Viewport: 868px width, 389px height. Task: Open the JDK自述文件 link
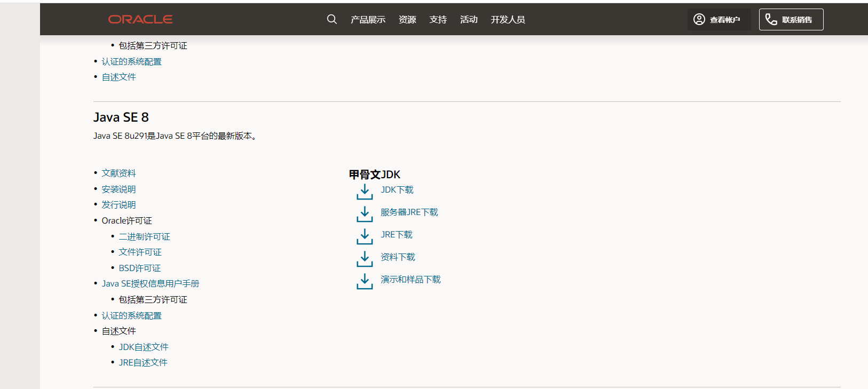pos(144,347)
